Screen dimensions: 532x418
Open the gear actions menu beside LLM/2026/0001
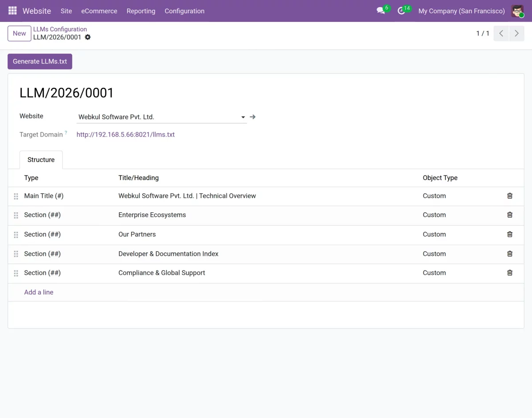[88, 37]
